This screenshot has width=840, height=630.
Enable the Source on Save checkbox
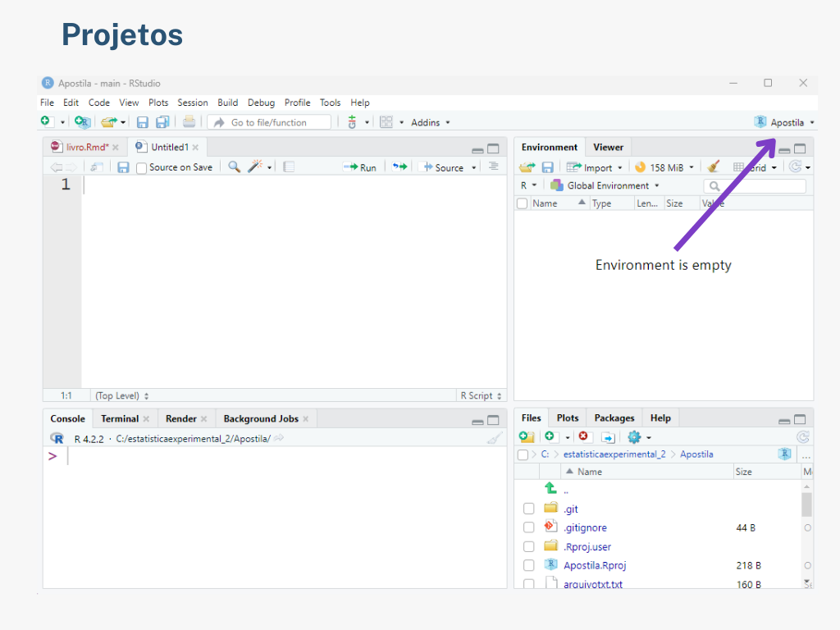tap(142, 168)
